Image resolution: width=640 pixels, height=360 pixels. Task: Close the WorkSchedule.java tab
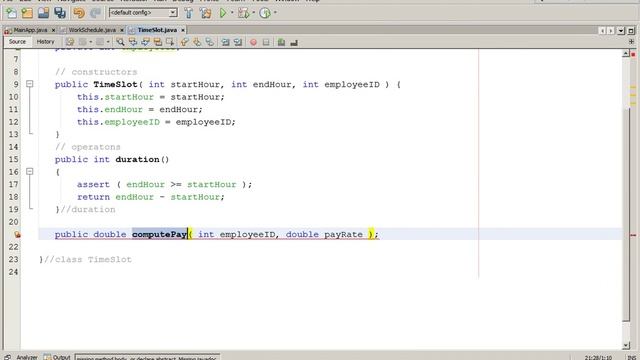tap(122, 30)
